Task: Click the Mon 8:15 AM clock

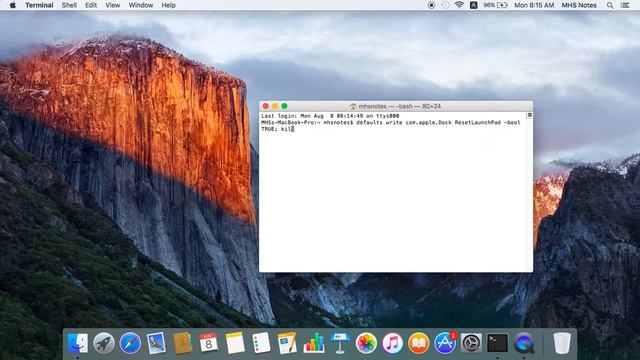Action: 534,5
